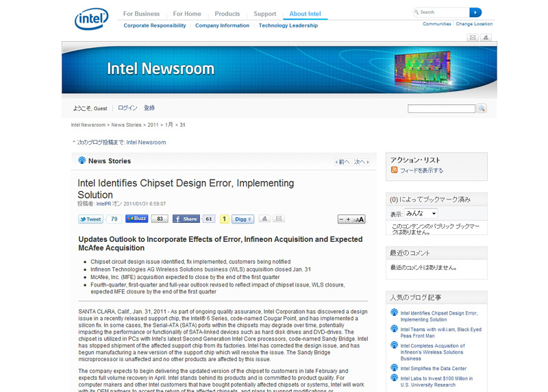Decrease font size with the minus icon
The image size is (548, 392).
[x=341, y=219]
